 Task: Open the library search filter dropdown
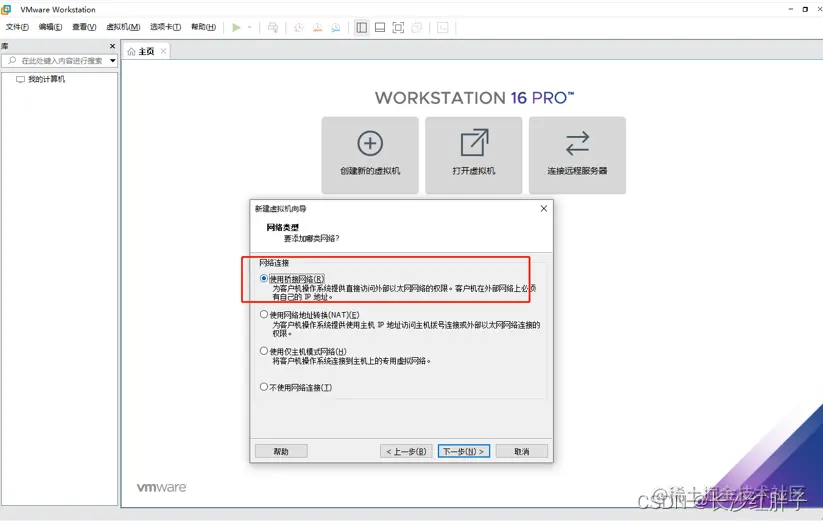click(112, 61)
